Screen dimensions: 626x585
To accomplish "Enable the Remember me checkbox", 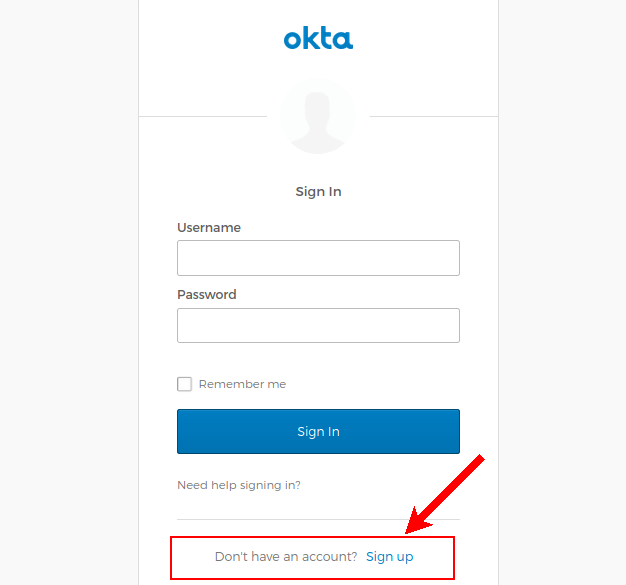I will tap(184, 384).
